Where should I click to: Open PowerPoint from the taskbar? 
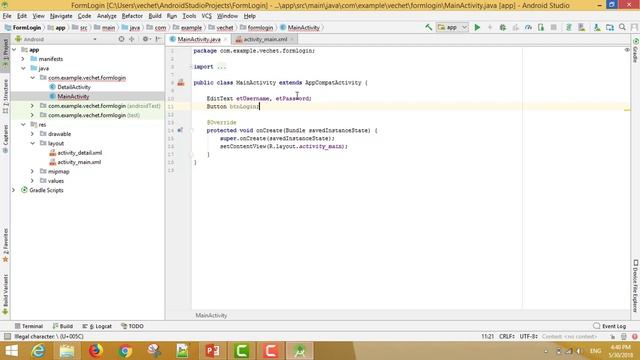coord(212,351)
